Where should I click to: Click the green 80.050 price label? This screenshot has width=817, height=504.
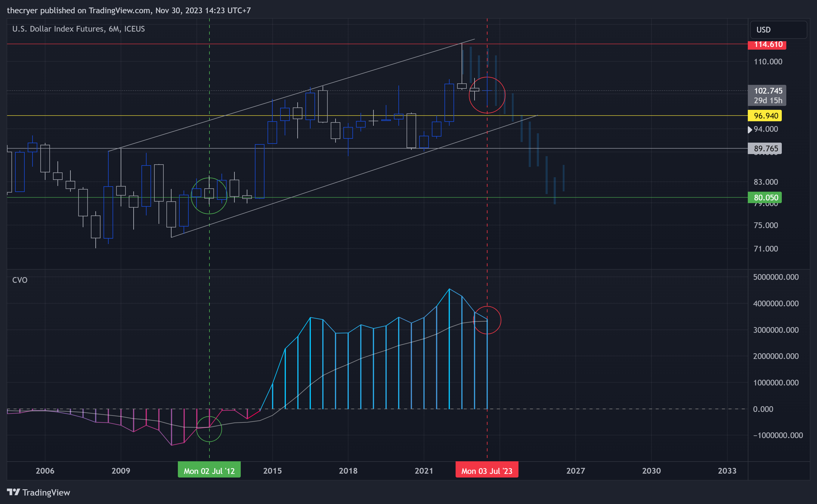765,197
